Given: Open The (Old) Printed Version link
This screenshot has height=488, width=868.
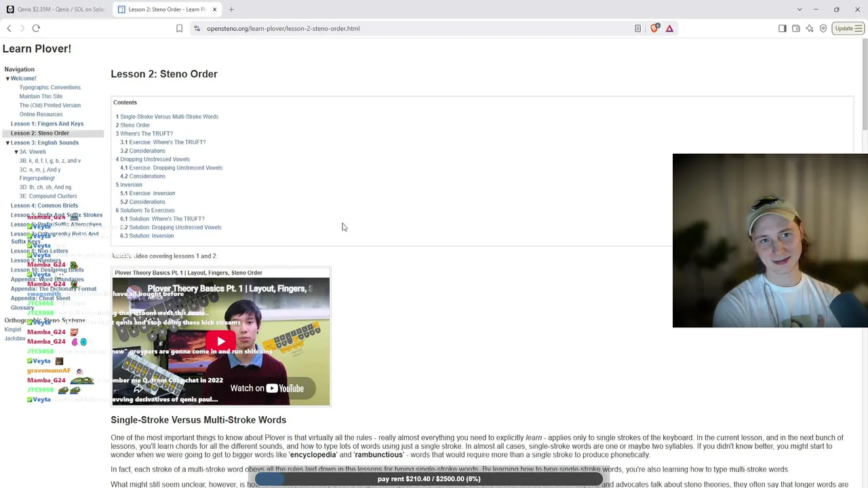Looking at the screenshot, I should [x=50, y=105].
